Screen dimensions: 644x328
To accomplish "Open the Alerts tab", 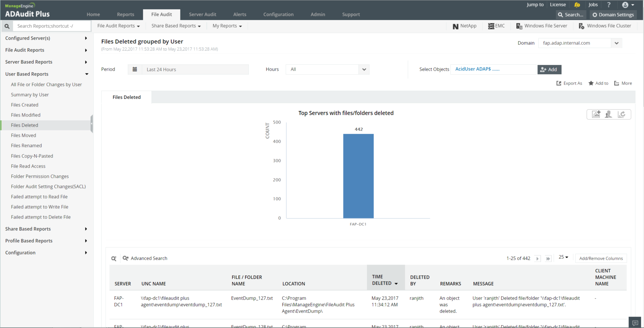I will point(240,15).
